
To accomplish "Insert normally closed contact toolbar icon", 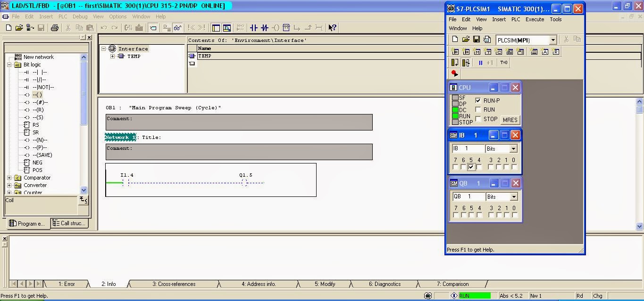I will click(x=265, y=28).
